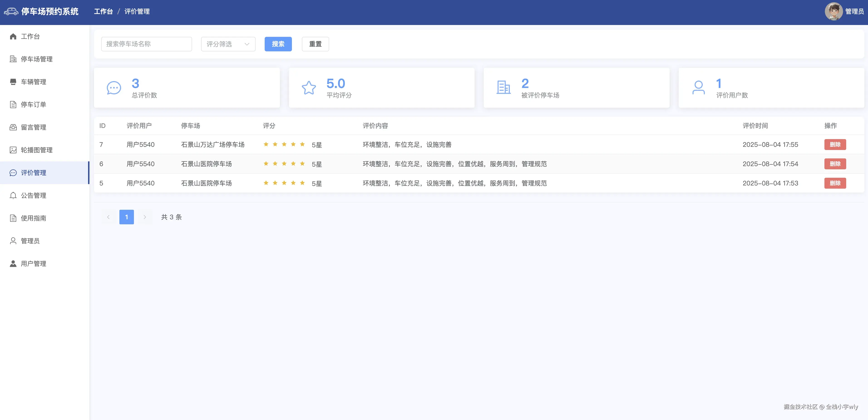Click the picture icon for 轮播图管理
The height and width of the screenshot is (420, 868).
point(13,150)
